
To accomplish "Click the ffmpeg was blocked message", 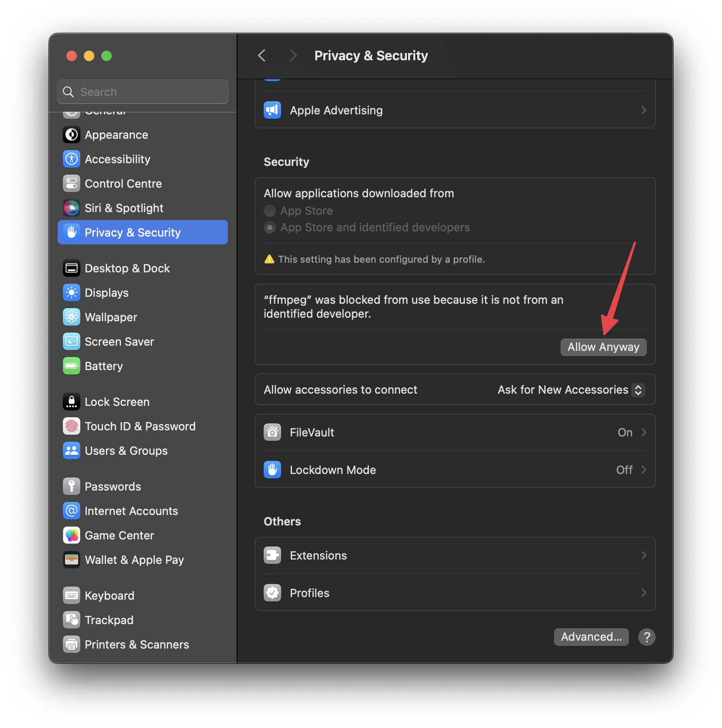I will pyautogui.click(x=413, y=307).
